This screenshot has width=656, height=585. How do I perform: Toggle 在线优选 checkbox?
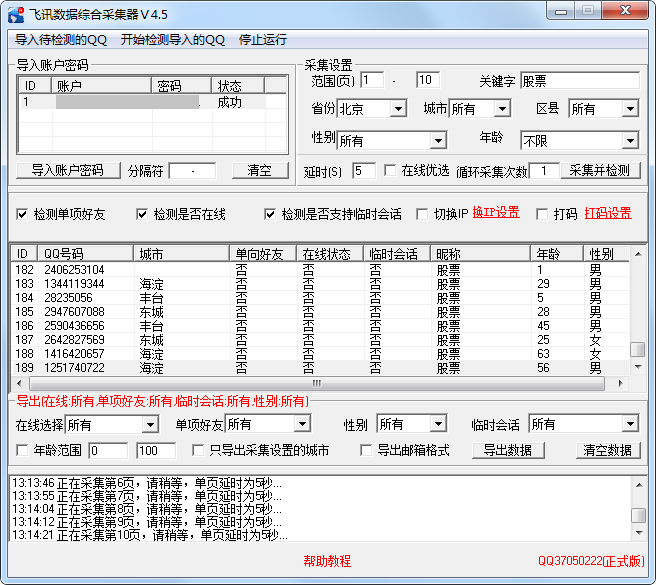(x=390, y=171)
